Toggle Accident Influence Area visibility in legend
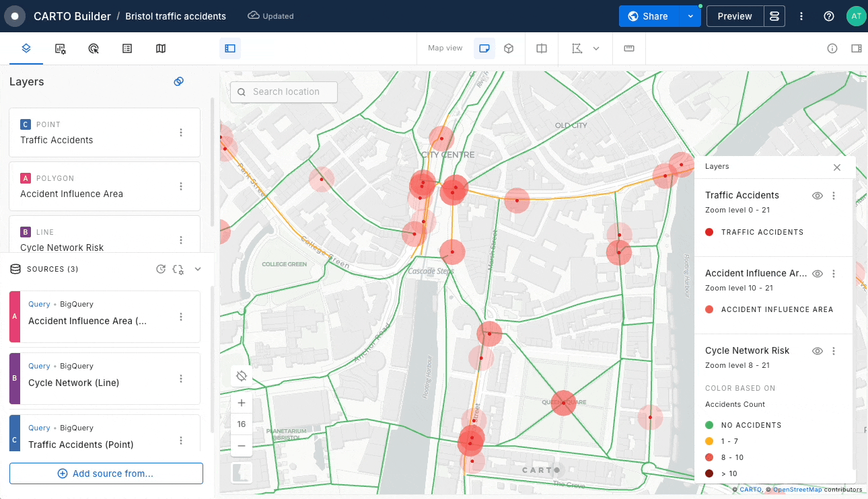Screen dimensions: 868x499 point(818,274)
